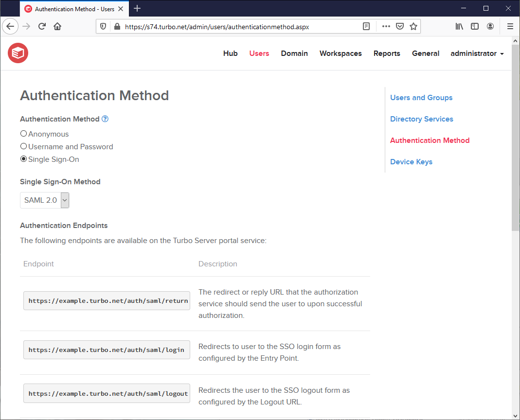The width and height of the screenshot is (520, 420).
Task: Open the Authentication Method help tooltip icon
Action: (105, 119)
